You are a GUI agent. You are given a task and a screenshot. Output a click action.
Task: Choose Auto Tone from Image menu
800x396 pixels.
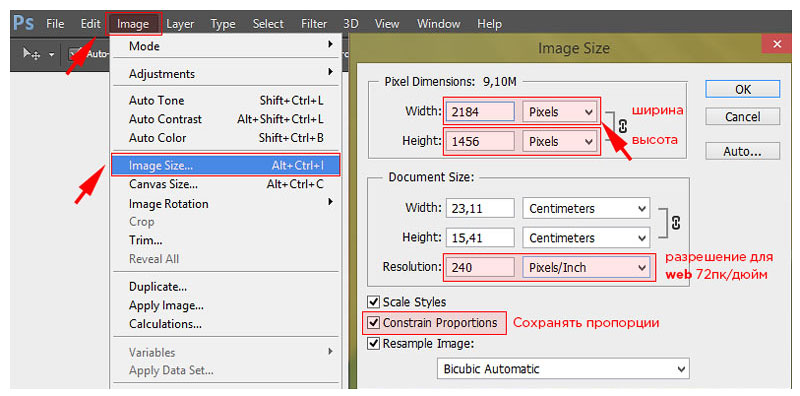[x=226, y=101]
